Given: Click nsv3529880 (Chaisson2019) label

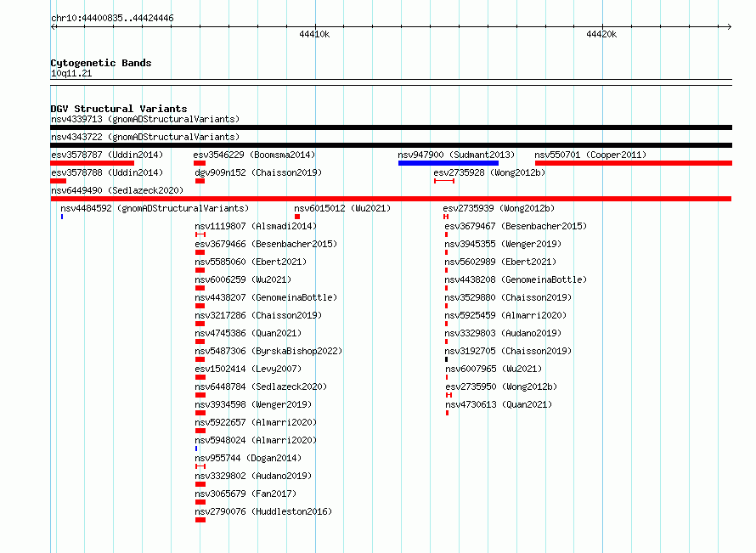Looking at the screenshot, I should (x=508, y=297).
